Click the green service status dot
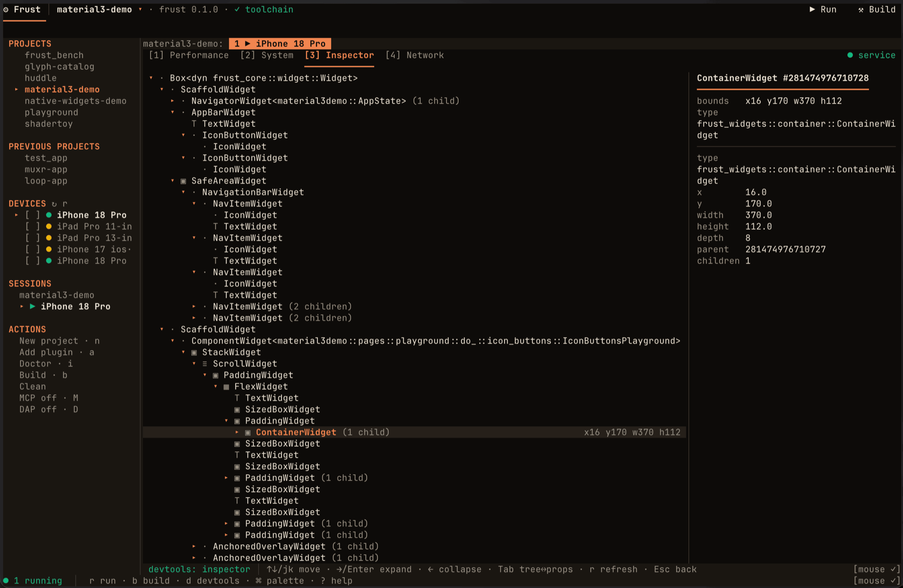Screen dimensions: 903x588 (x=850, y=55)
